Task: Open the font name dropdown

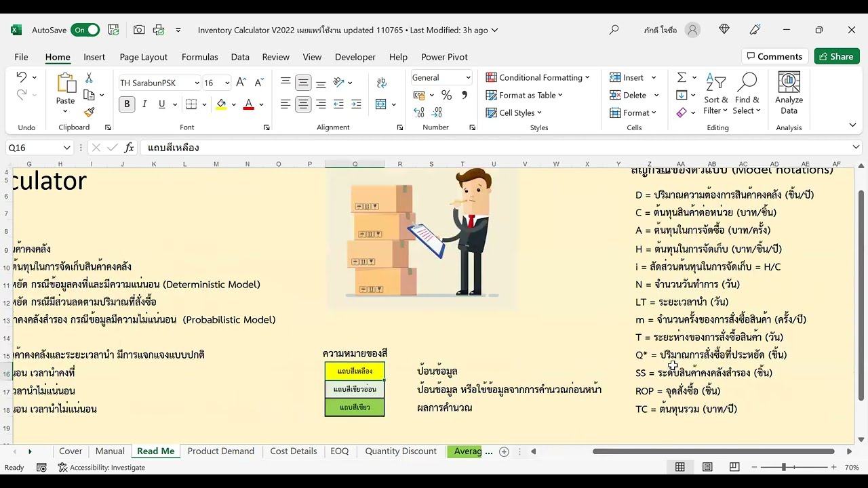Action: point(197,83)
